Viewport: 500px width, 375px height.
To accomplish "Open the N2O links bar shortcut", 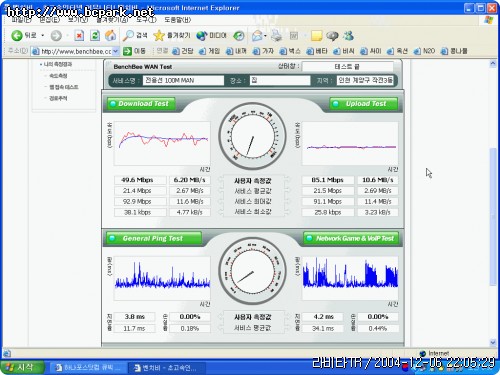I will (x=424, y=51).
